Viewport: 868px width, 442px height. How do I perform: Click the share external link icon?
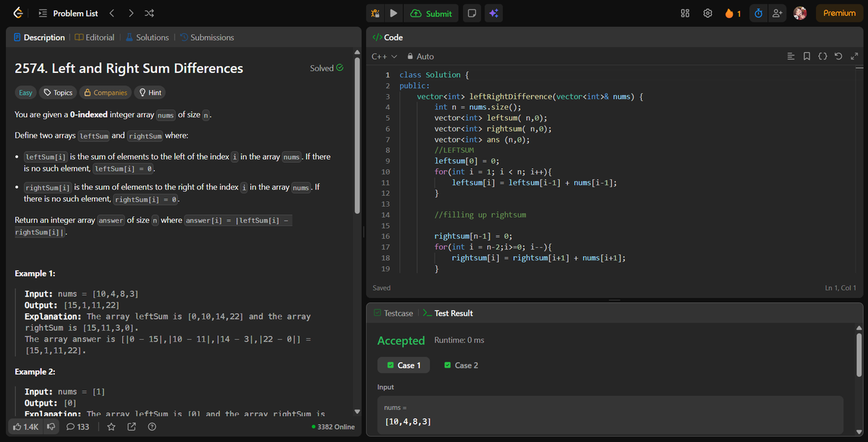tap(132, 427)
